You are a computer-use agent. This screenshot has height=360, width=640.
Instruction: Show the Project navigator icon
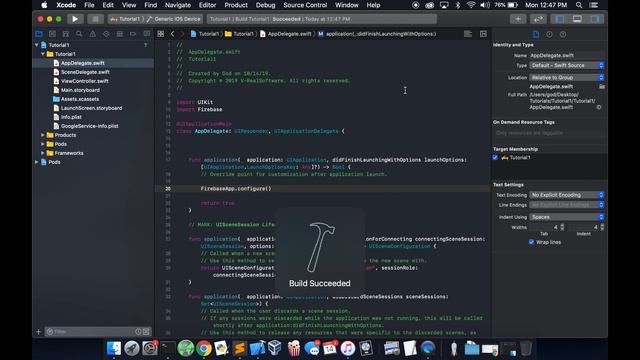[39, 34]
